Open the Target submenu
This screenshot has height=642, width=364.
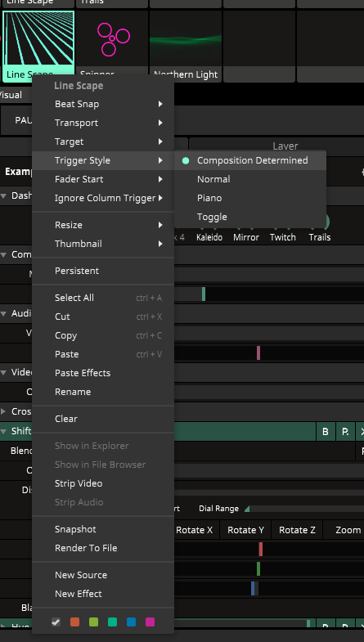point(103,141)
